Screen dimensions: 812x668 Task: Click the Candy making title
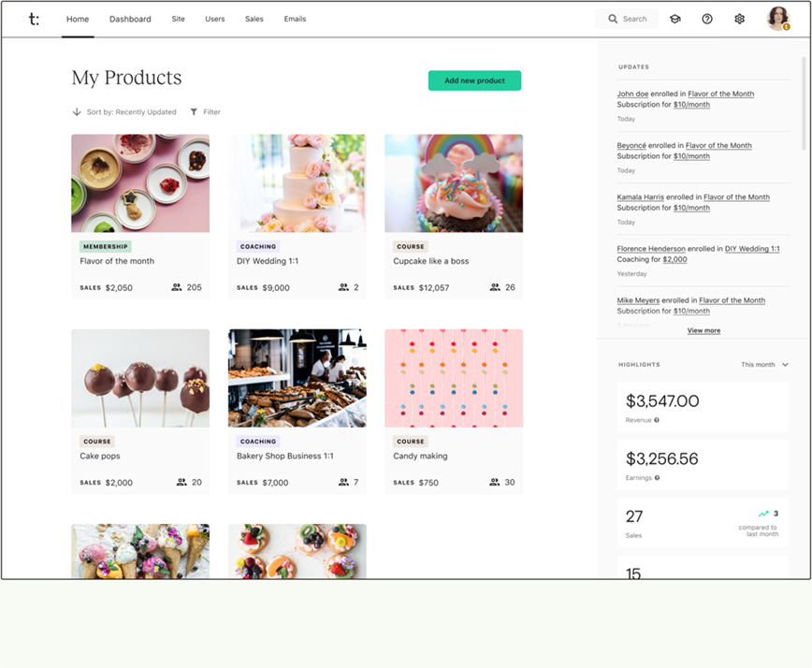(420, 457)
